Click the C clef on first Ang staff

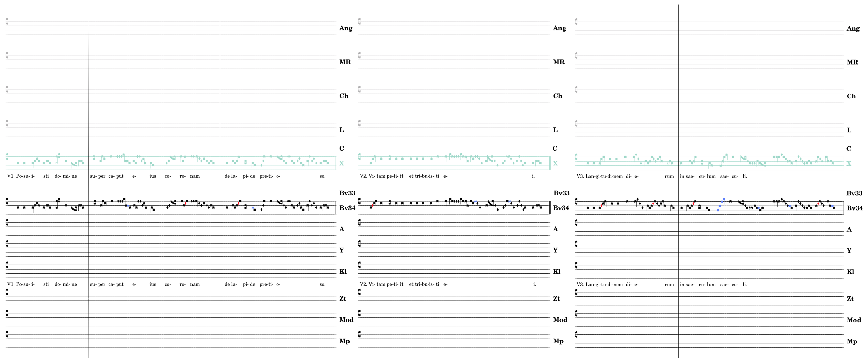coord(7,22)
